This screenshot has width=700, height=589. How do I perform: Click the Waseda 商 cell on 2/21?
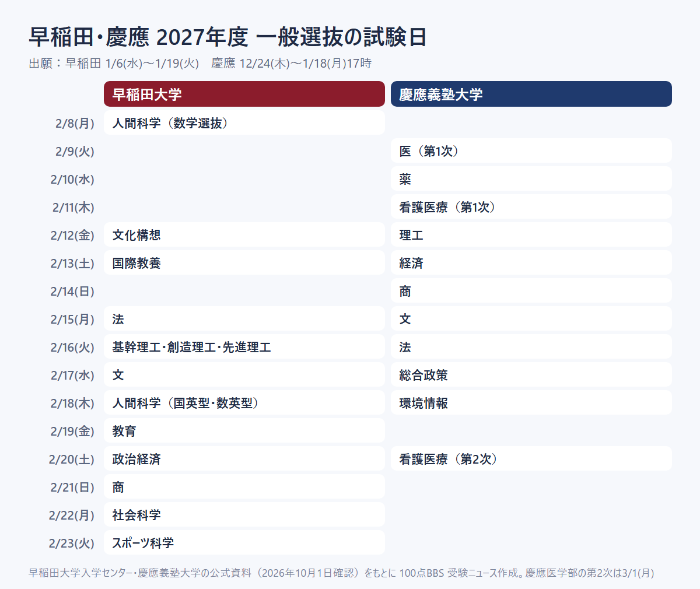(x=244, y=486)
